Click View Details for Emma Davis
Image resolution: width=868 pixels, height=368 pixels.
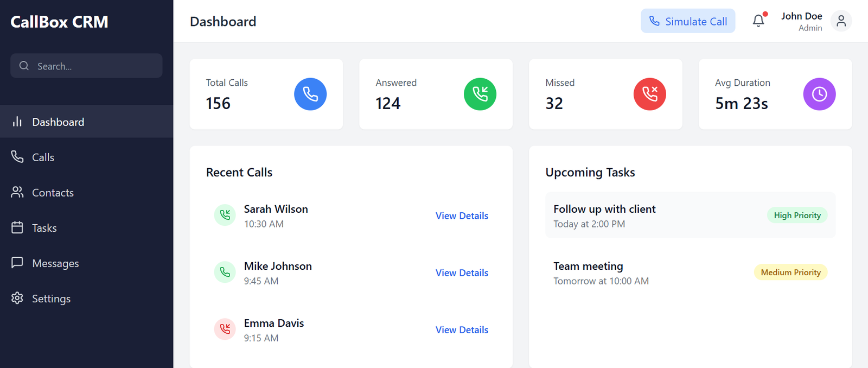[x=462, y=329]
